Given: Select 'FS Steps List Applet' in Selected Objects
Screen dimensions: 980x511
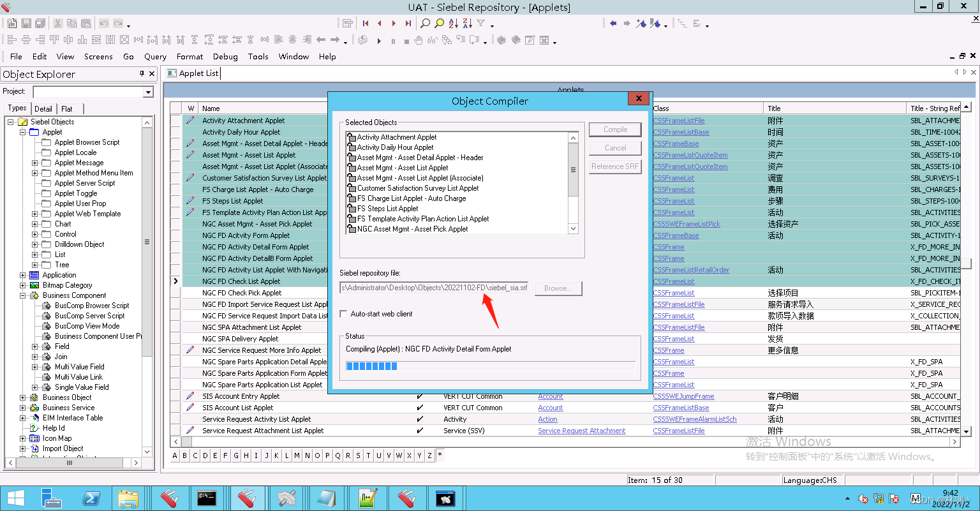Looking at the screenshot, I should (x=387, y=209).
